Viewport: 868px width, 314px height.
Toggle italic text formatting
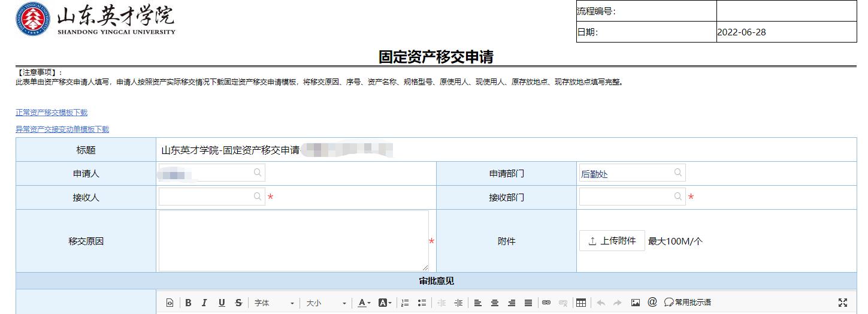[204, 303]
